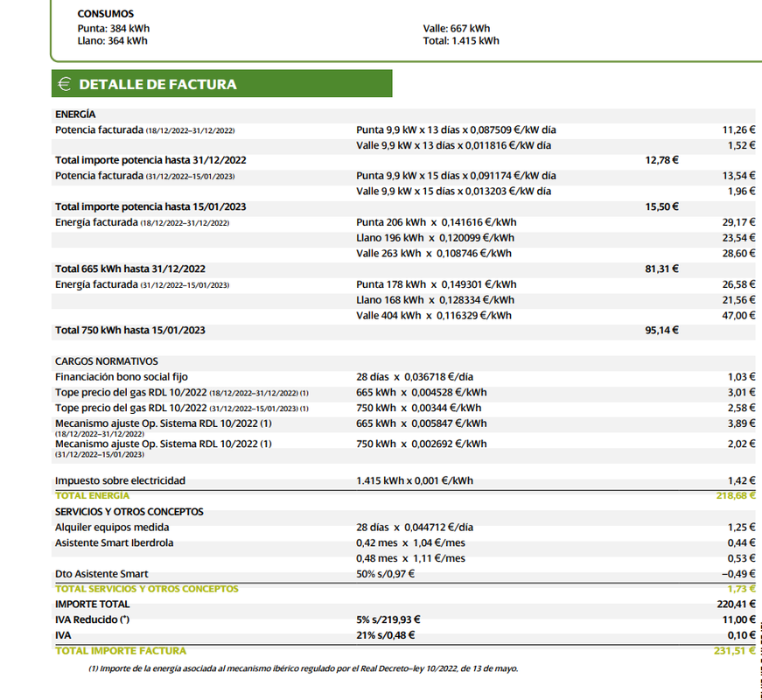The image size is (762, 700).
Task: Select 'Punta 206 kWh x 0,141616 €/kWh'
Action: (437, 222)
